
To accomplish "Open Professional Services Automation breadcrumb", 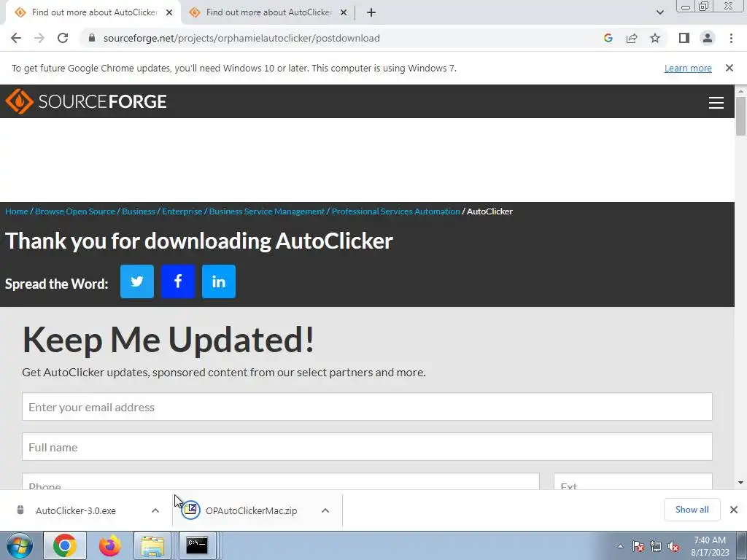I will pyautogui.click(x=396, y=211).
